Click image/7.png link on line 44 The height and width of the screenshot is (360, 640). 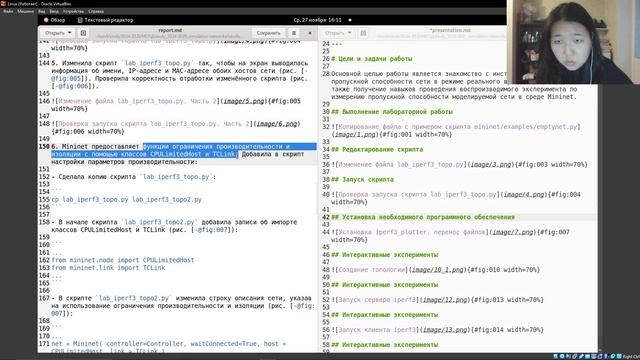(x=513, y=232)
